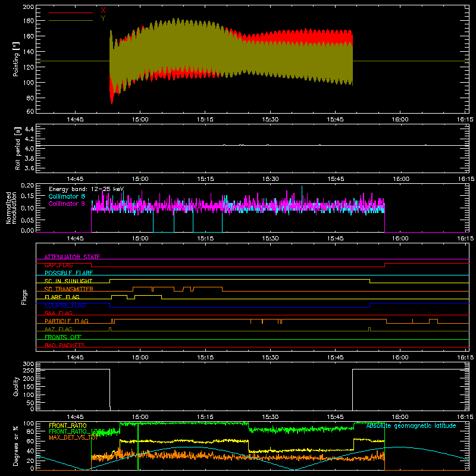The height and width of the screenshot is (476, 476).
Task: Click 15:15 label under Quality plot
Action: (205, 417)
